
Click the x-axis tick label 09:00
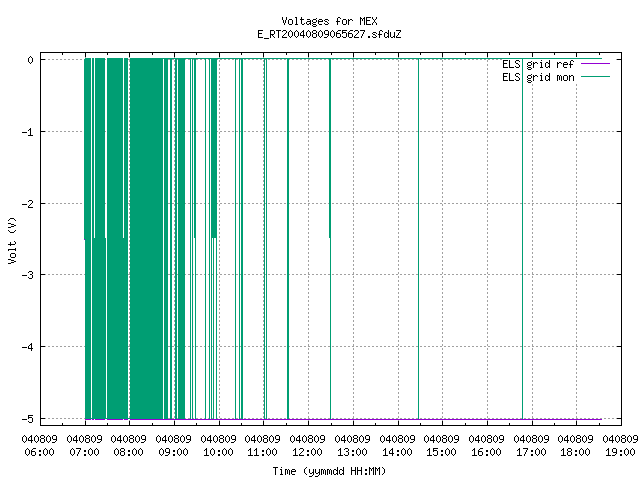pos(174,452)
